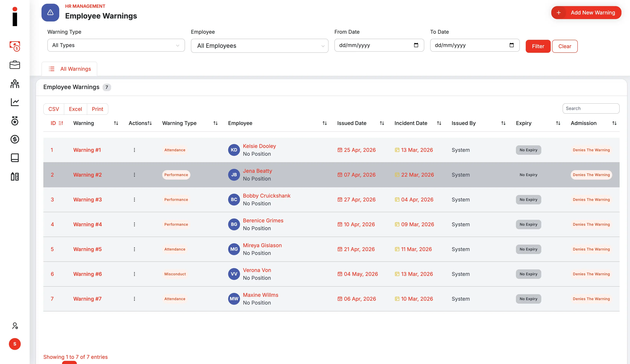630x364 pixels.
Task: Sort by Expiry column header
Action: tap(538, 123)
